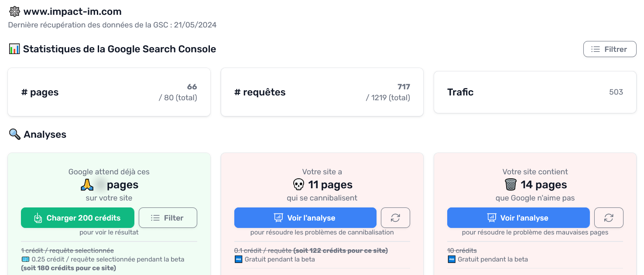Screen dimensions: 644x275
Task: Click the 717 requêtes count
Action: [404, 87]
